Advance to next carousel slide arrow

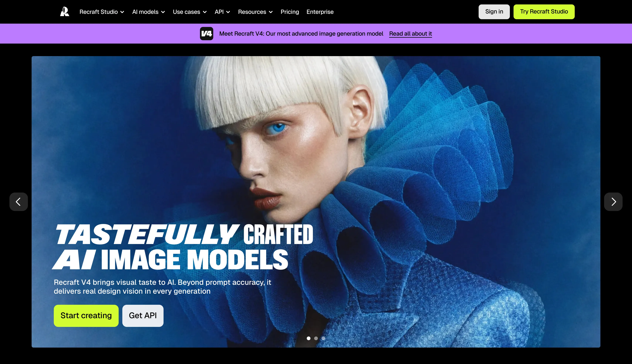click(x=613, y=202)
